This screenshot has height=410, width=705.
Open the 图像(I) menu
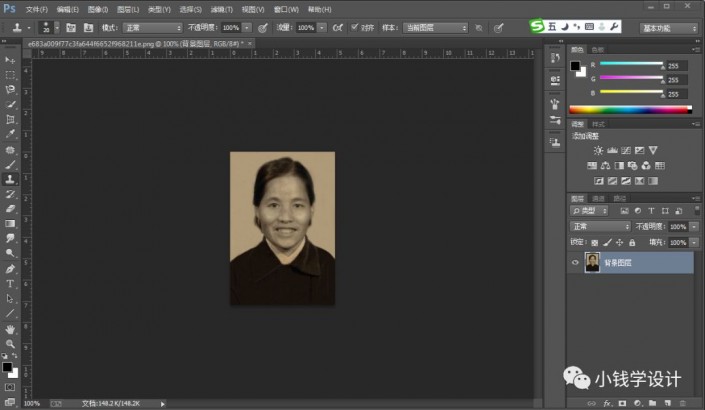98,9
